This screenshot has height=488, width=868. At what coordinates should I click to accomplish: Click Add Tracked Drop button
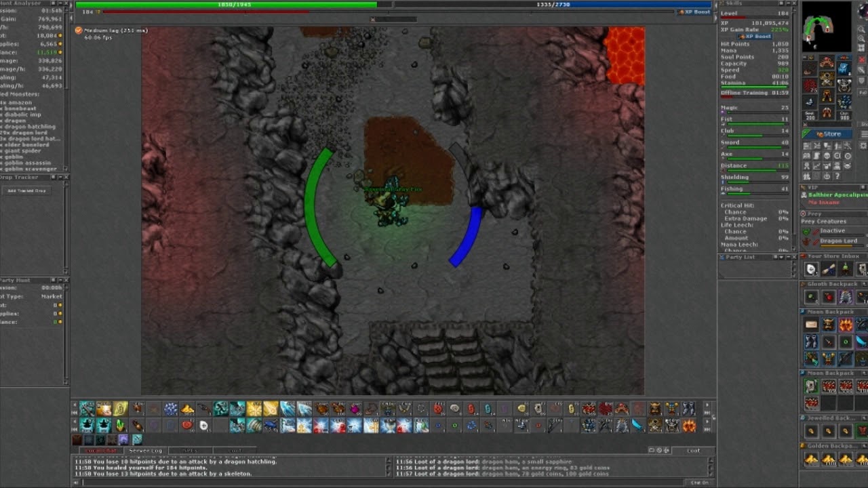click(x=26, y=190)
